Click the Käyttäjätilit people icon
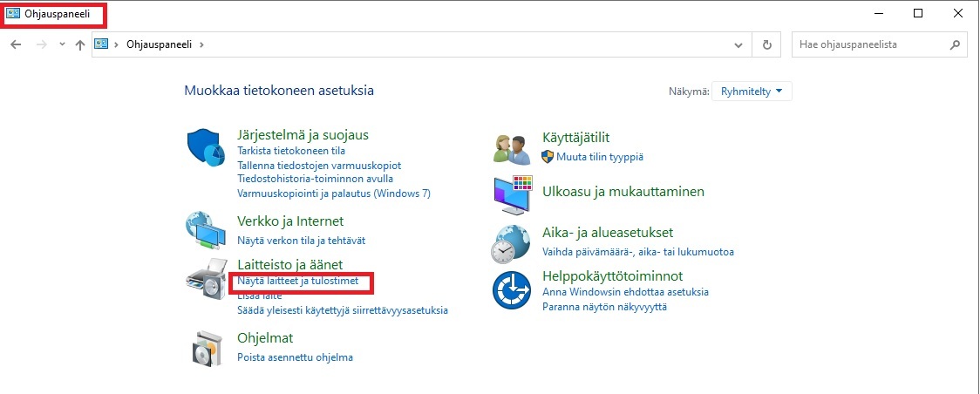The image size is (980, 394). click(x=512, y=148)
